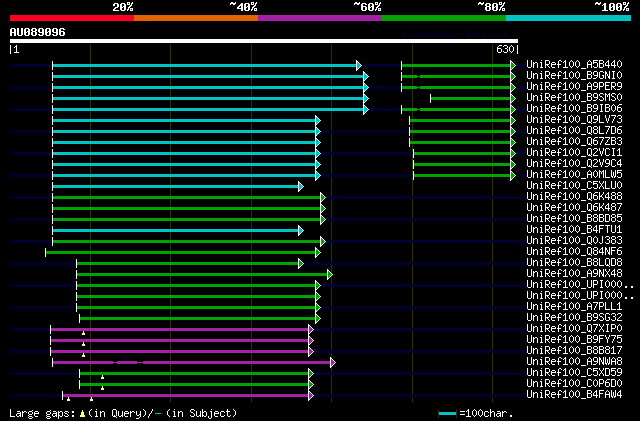Click the green second alignment bar for A0MLW5

[464, 176]
